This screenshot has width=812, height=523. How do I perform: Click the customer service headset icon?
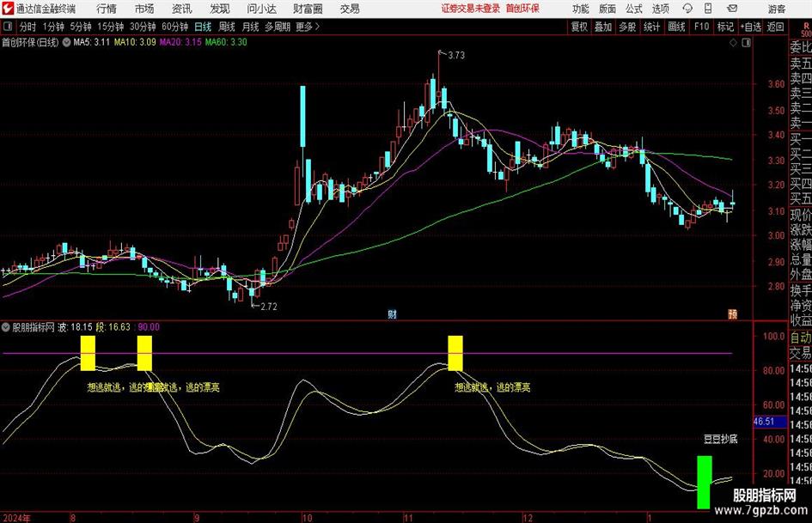click(687, 9)
